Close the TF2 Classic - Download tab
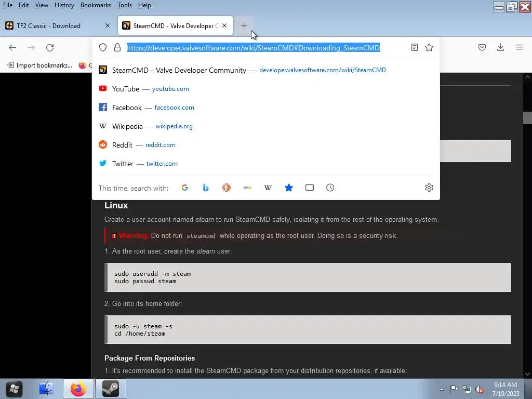 click(108, 26)
